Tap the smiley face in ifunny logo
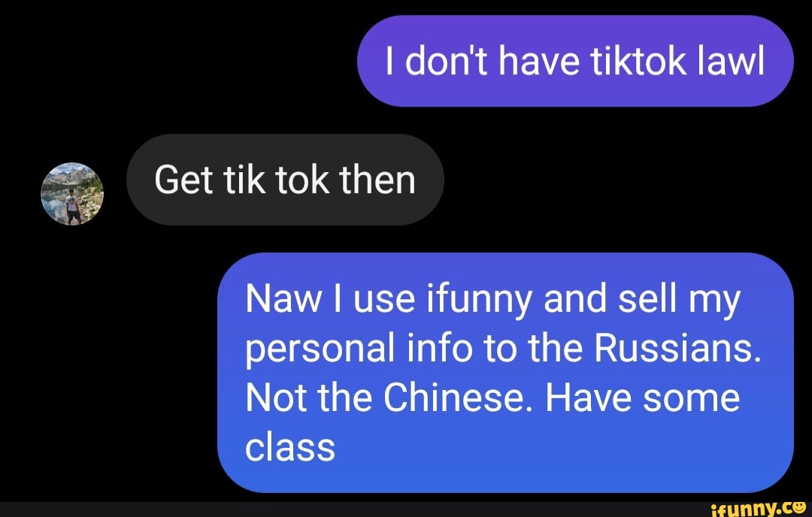 [x=798, y=506]
